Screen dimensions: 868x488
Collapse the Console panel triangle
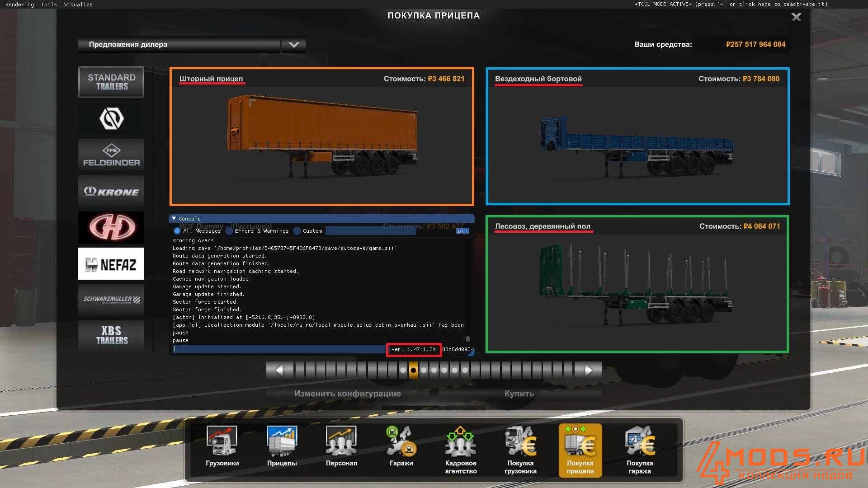coord(174,219)
